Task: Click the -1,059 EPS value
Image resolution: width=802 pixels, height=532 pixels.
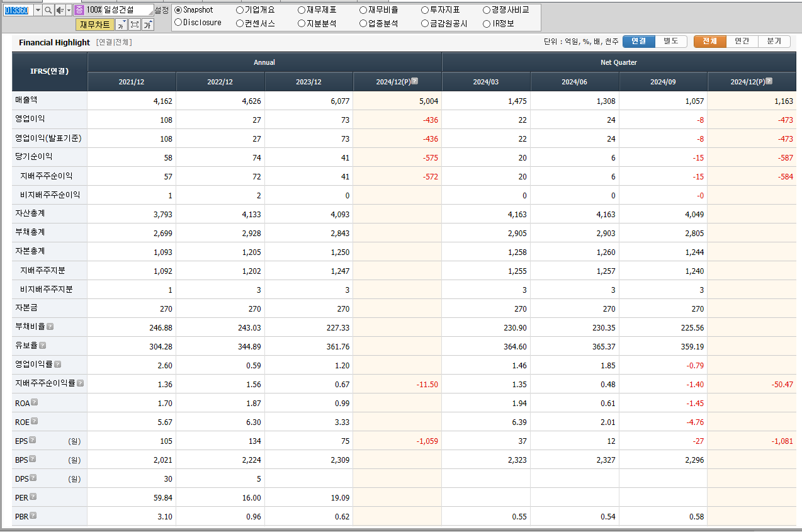Action: tap(427, 441)
